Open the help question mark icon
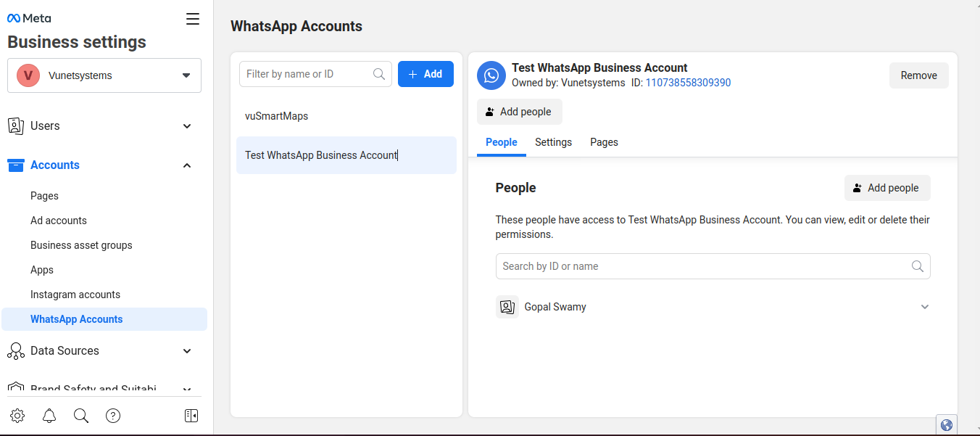The image size is (980, 436). 113,416
